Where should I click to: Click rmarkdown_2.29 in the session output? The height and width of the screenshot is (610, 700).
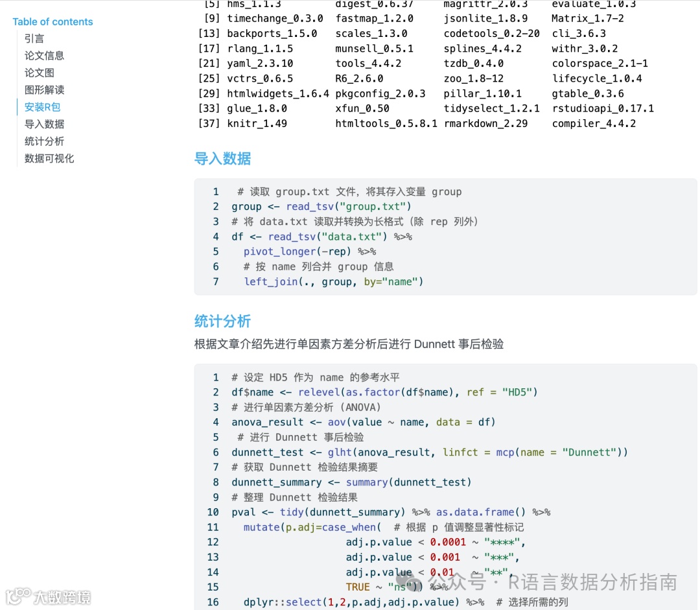click(x=485, y=123)
